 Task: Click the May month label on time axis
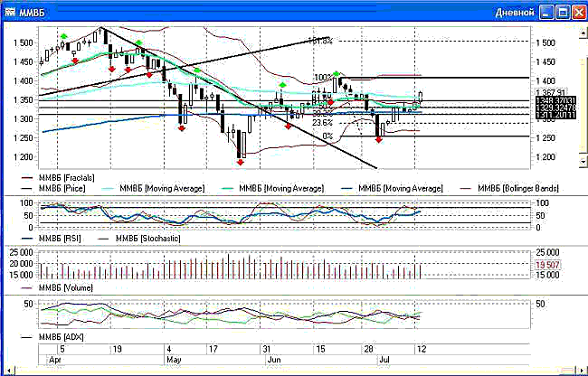(175, 360)
